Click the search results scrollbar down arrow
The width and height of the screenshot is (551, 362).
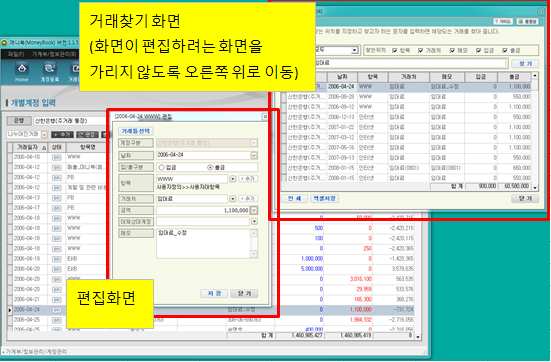[x=535, y=188]
